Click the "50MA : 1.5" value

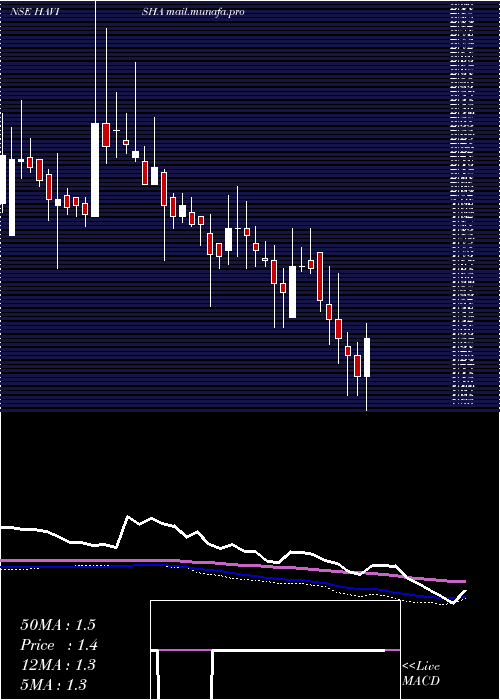[x=58, y=625]
